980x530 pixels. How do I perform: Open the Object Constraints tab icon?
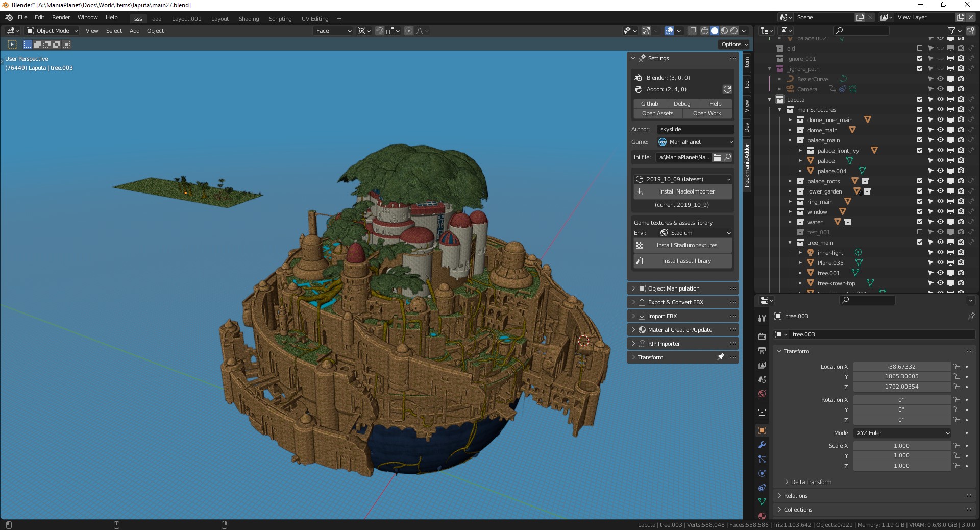click(x=762, y=488)
